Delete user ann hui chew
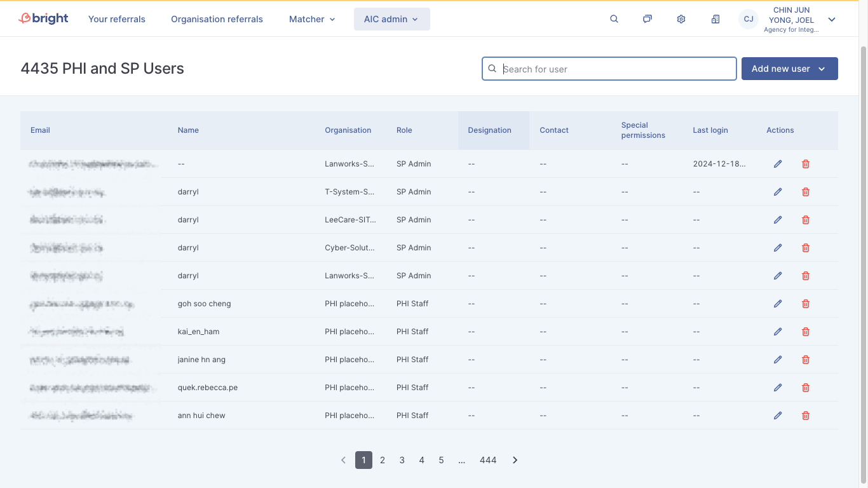This screenshot has width=868, height=488. [806, 416]
